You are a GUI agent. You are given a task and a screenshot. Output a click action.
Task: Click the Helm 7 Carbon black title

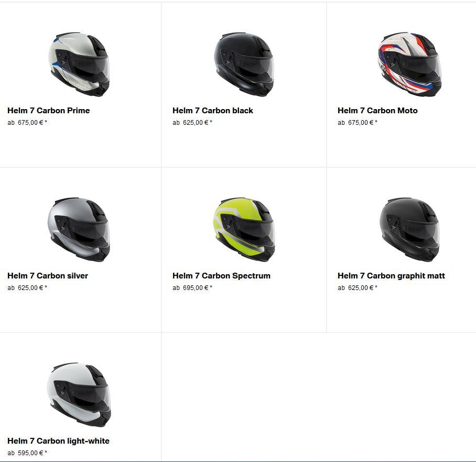pyautogui.click(x=213, y=111)
